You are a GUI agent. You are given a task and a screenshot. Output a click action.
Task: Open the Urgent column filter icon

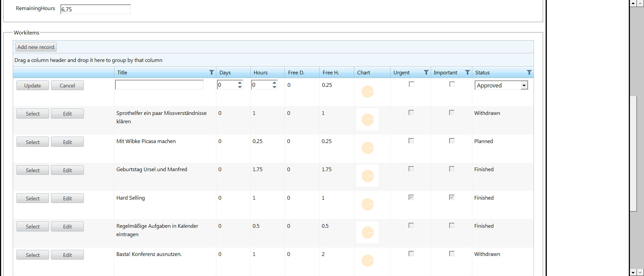(x=426, y=72)
